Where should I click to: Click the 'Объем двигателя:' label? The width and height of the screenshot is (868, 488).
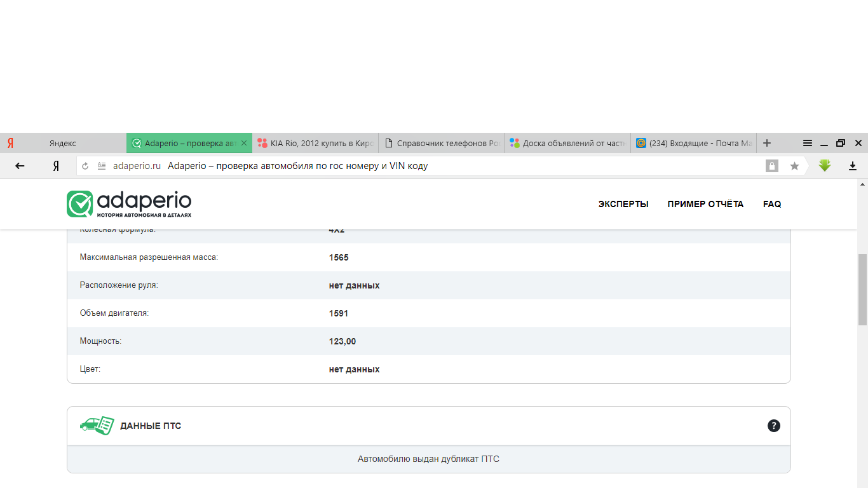pos(114,313)
